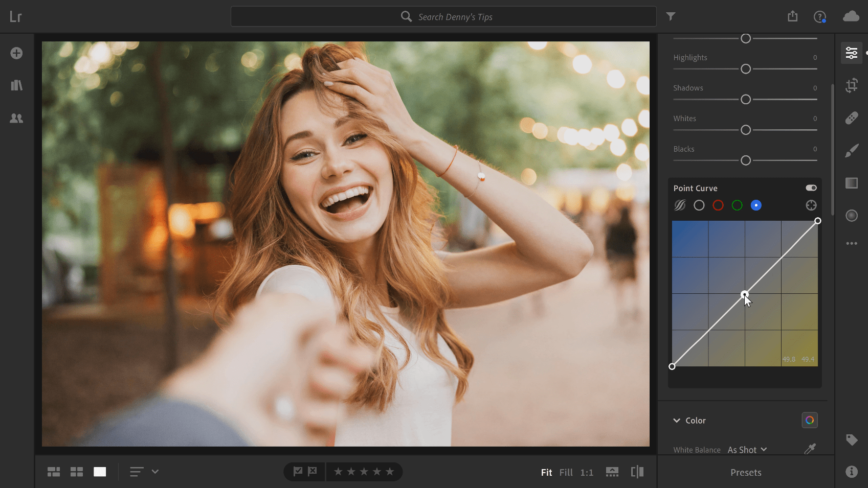868x488 pixels.
Task: Open the White Balance As Shot dropdown
Action: 747,450
